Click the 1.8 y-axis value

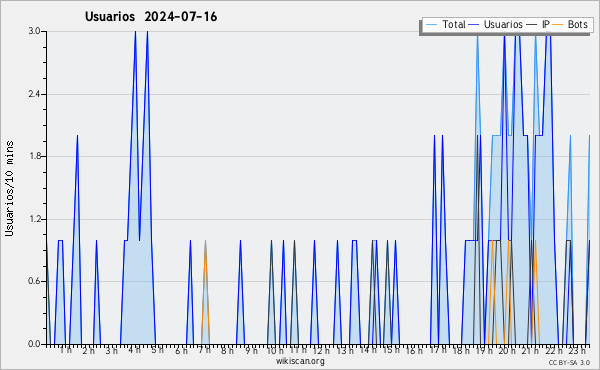tap(34, 156)
